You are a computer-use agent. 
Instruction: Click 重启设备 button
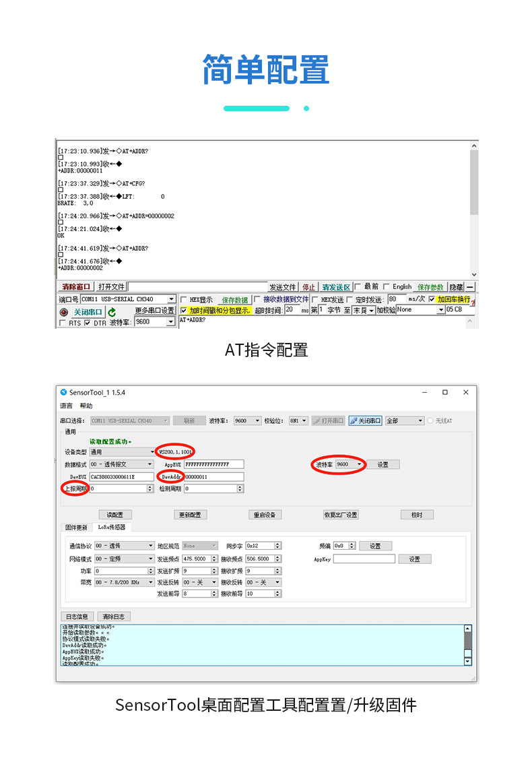265,515
